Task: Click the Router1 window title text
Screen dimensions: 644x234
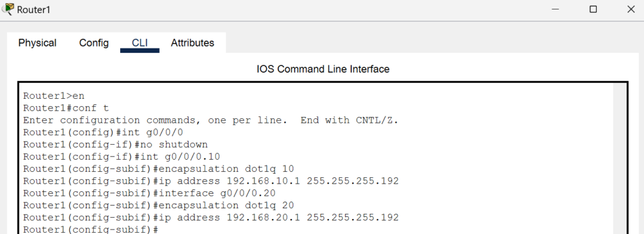Action: pyautogui.click(x=34, y=9)
